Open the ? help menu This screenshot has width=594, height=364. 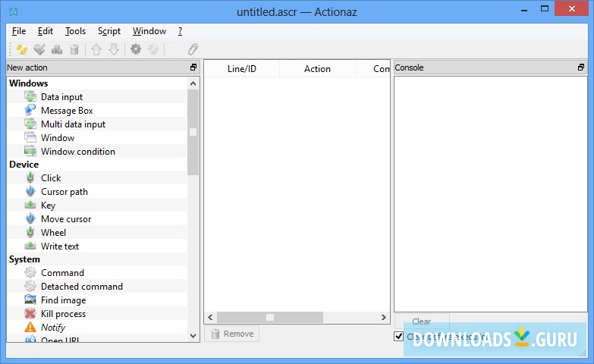[181, 31]
